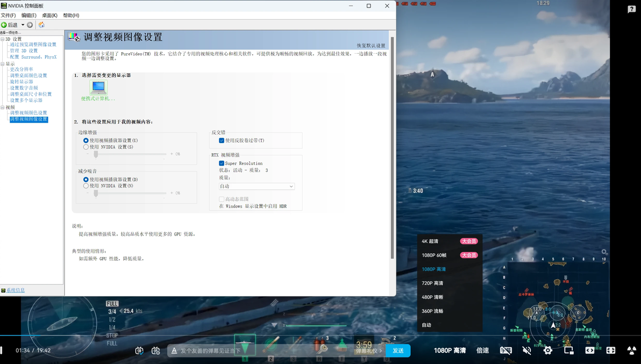The width and height of the screenshot is (641, 364).
Task: Click the help question mark icon
Action: [x=632, y=9]
